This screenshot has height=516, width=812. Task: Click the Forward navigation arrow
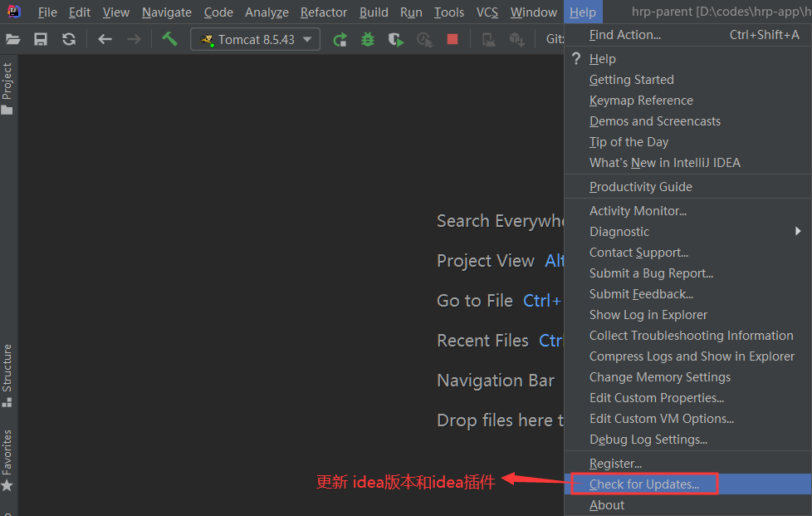pyautogui.click(x=134, y=39)
